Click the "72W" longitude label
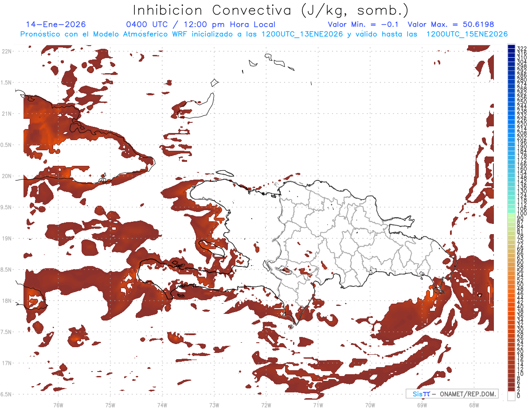The width and height of the screenshot is (532, 411). (266, 405)
